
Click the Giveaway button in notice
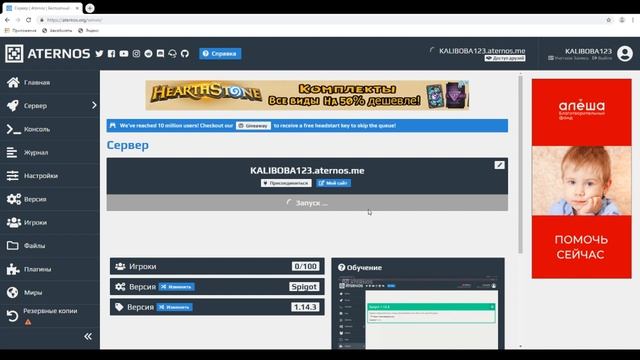click(x=253, y=126)
